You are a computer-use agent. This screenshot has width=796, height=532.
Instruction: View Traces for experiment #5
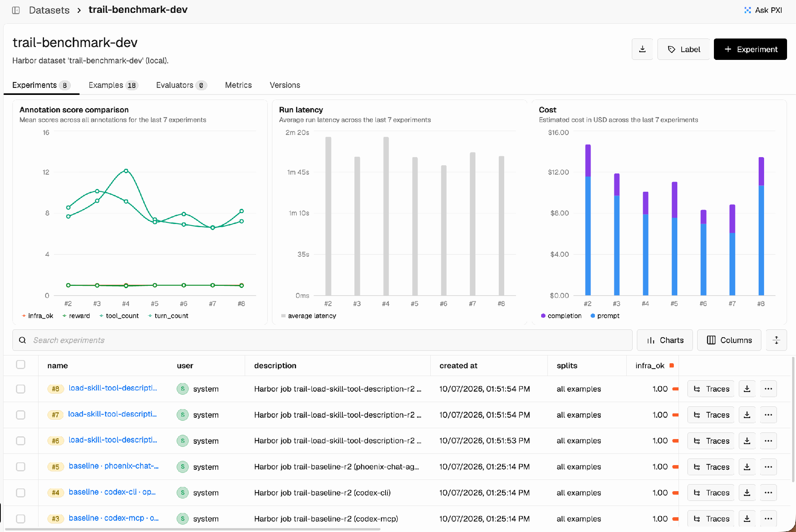[x=710, y=467]
